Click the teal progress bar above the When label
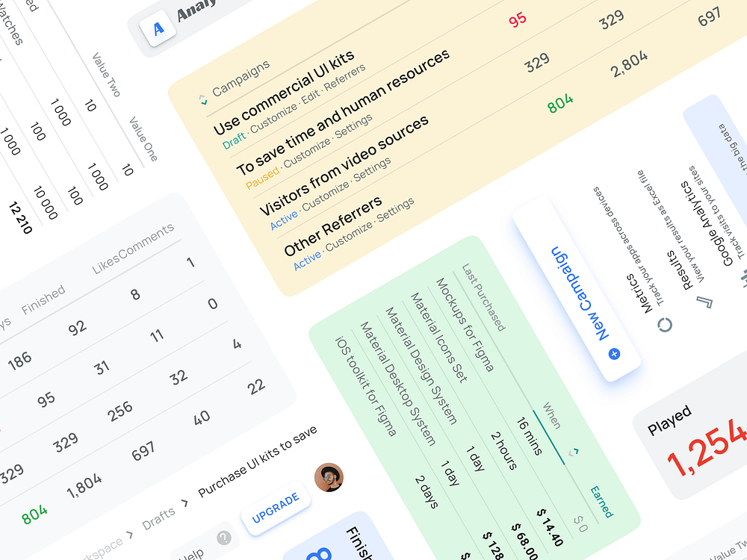The width and height of the screenshot is (747, 560). coord(549,436)
